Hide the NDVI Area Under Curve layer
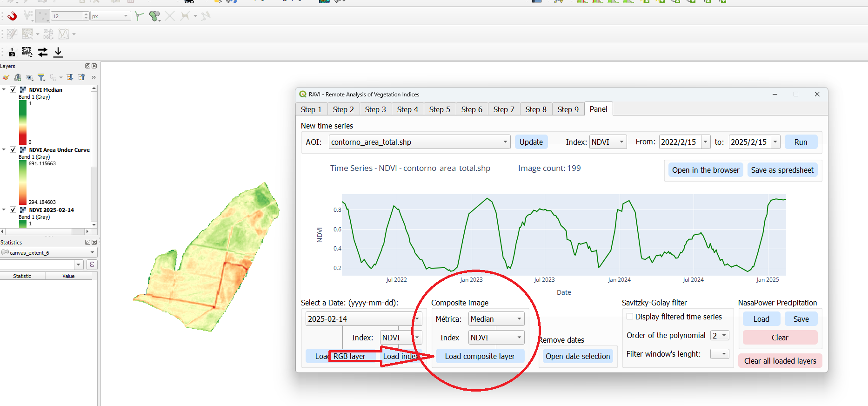This screenshot has height=406, width=868. point(13,150)
